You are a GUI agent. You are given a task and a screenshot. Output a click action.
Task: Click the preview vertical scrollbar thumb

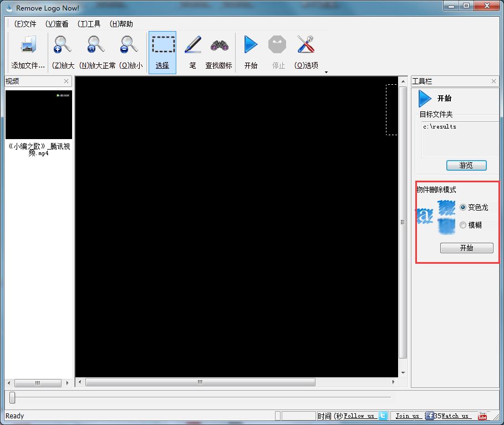click(403, 222)
